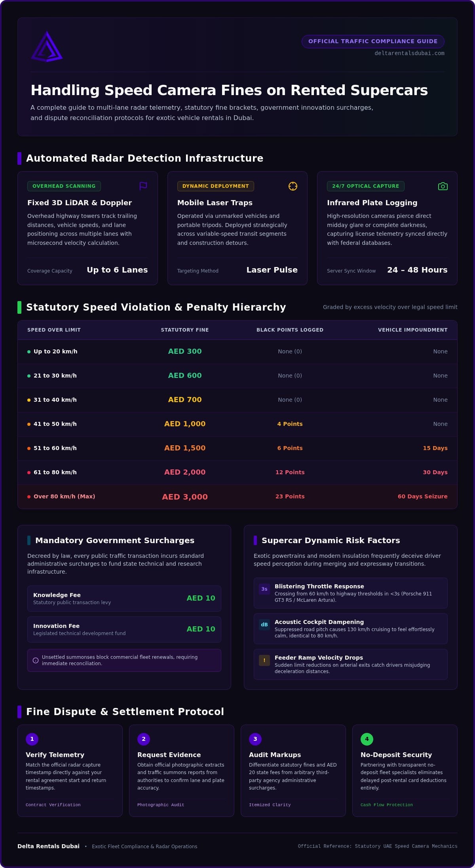Click Delta Rentals Dubai footer name

tap(48, 846)
